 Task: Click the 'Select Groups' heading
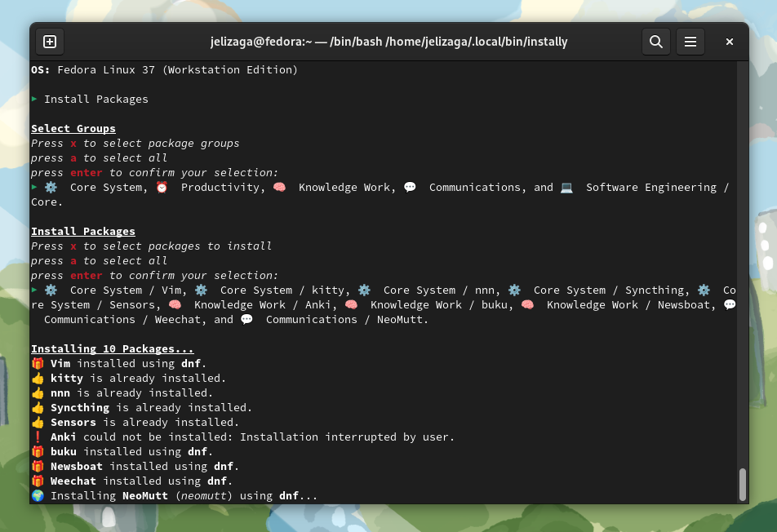click(73, 129)
